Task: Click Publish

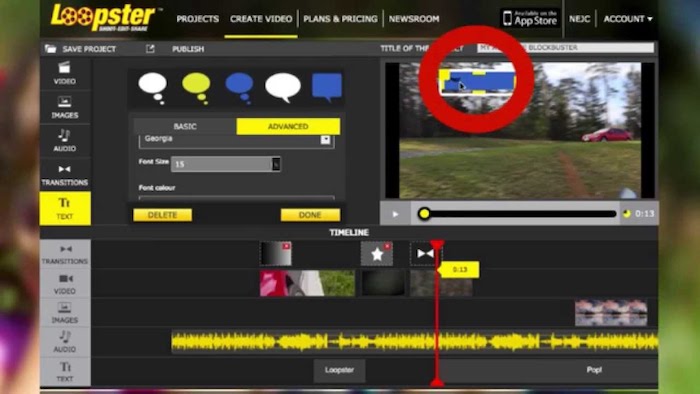Action: [x=188, y=49]
